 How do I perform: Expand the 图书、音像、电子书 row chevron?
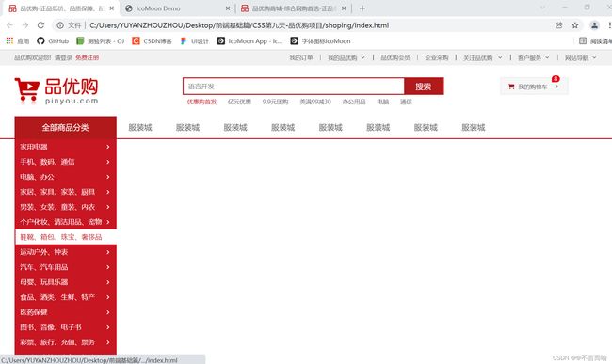click(x=108, y=327)
